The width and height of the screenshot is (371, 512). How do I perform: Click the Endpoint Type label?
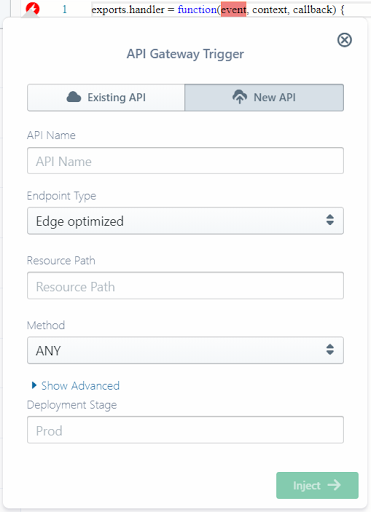pos(62,196)
